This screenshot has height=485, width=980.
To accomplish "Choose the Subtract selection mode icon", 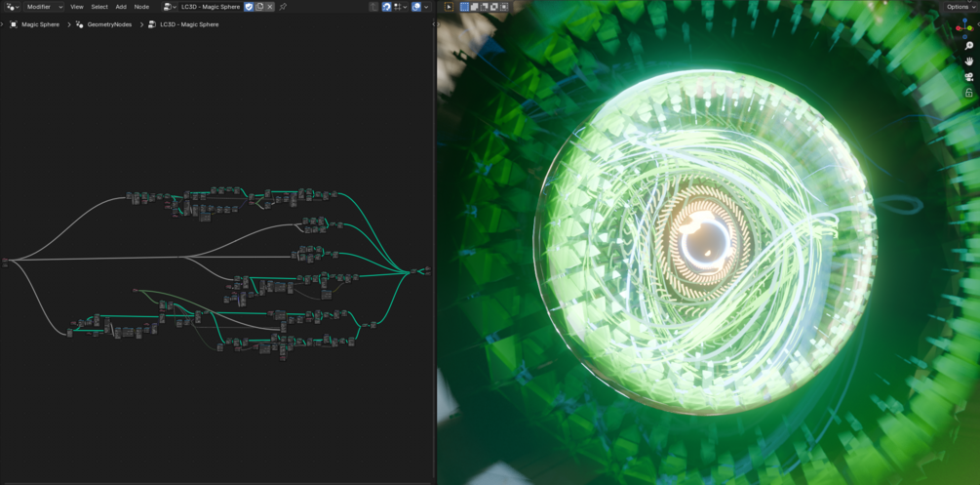I will 485,6.
